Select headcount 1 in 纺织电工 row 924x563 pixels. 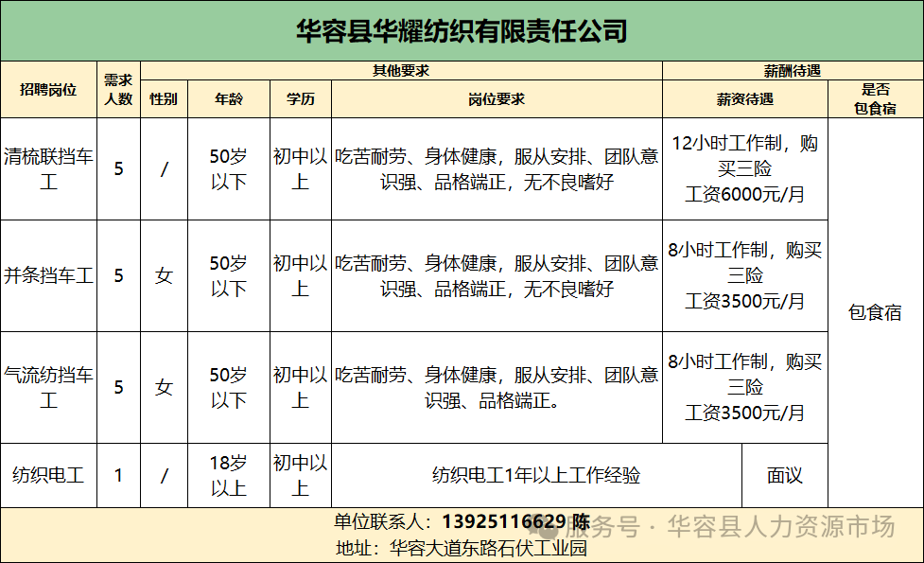(118, 475)
